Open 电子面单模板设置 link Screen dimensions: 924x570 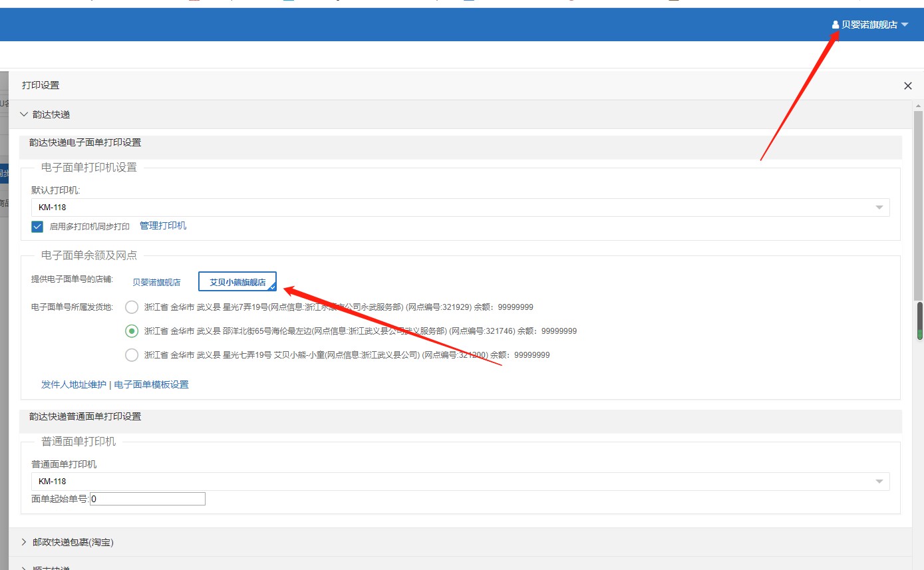[152, 384]
